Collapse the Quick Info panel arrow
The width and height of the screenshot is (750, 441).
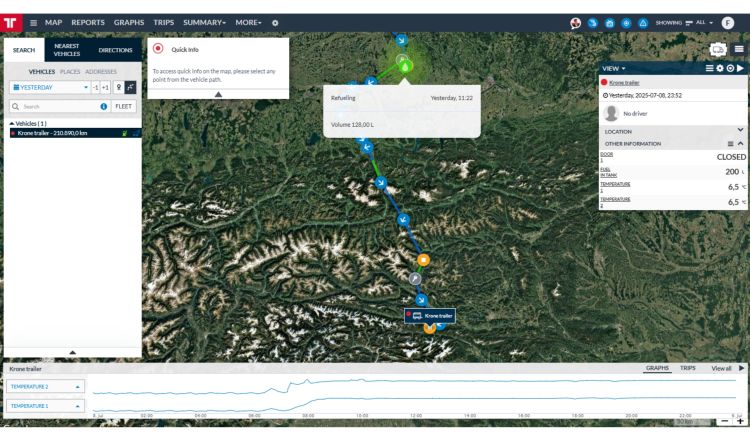[x=218, y=94]
